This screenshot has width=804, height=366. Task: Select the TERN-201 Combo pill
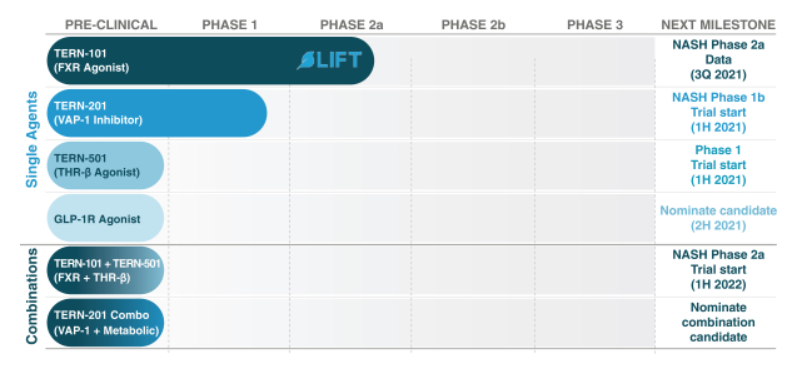[105, 323]
